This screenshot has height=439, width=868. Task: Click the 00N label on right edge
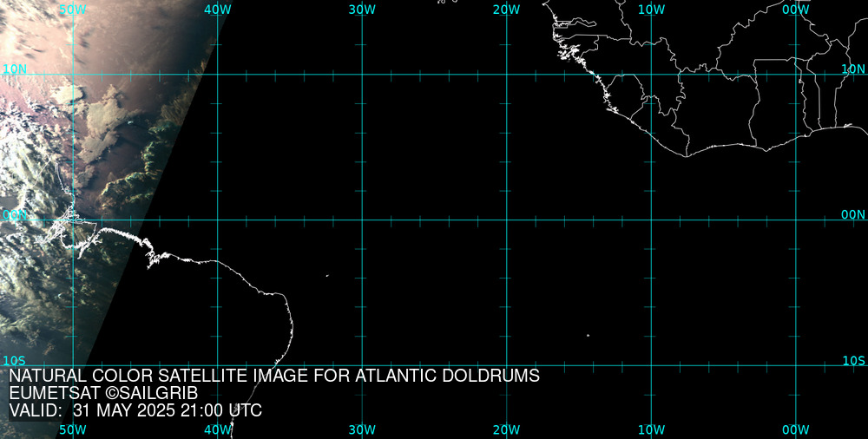tap(853, 215)
